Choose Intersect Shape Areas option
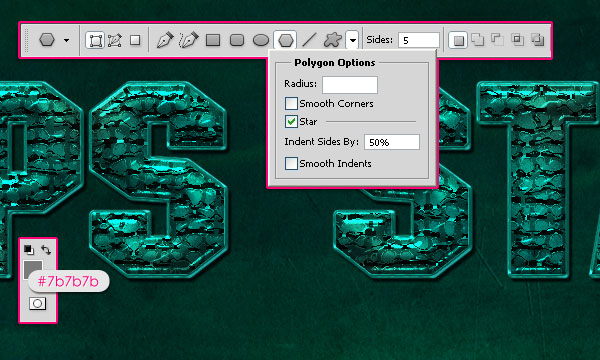The height and width of the screenshot is (360, 600). (x=517, y=40)
